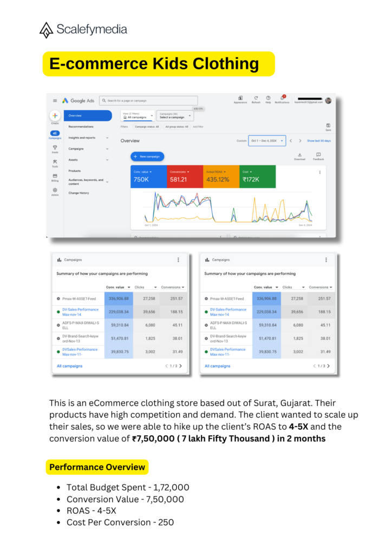Open the All campaigns view dropdown
Screen dimensions: 392x555
tap(138, 115)
